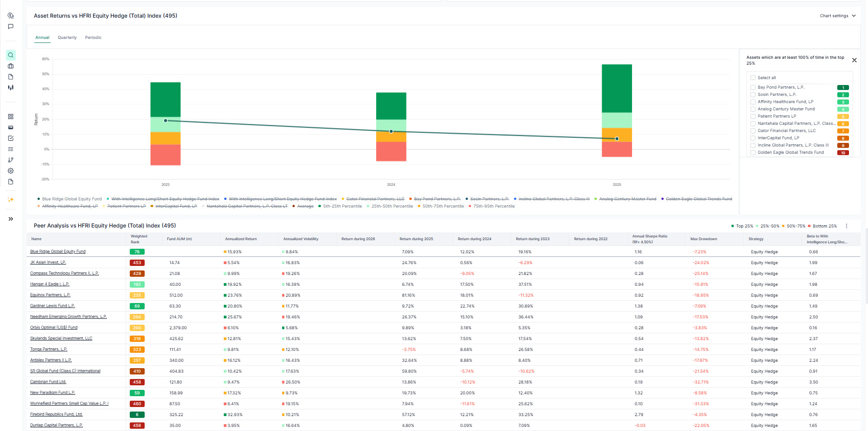Click the checklist icon in the sidebar

10,149
